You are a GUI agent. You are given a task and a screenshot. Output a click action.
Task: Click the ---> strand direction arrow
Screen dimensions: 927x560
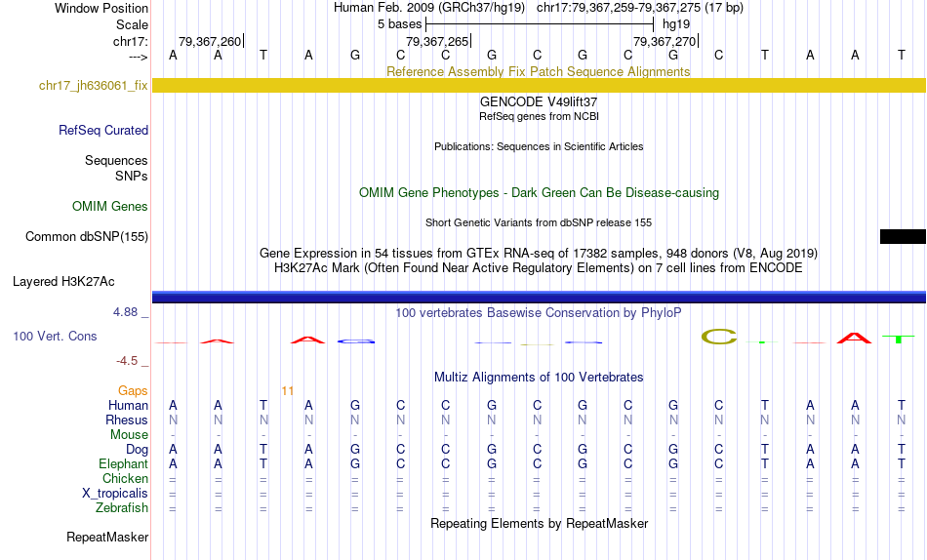coord(139,57)
